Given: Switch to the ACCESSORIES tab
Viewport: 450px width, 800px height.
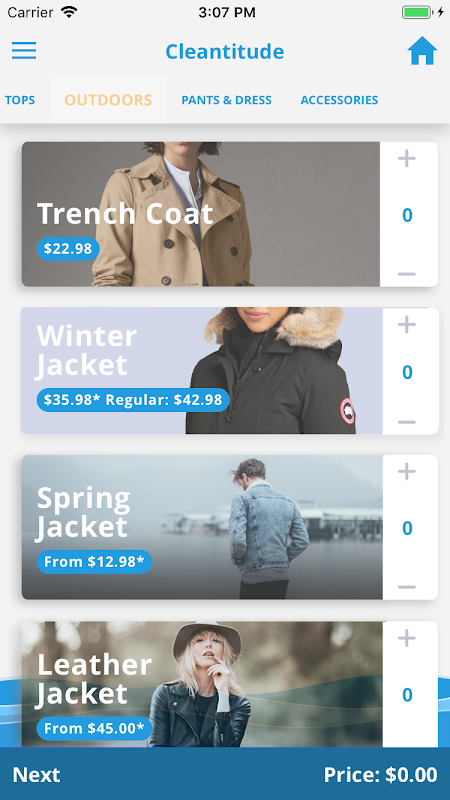Looking at the screenshot, I should coord(339,100).
